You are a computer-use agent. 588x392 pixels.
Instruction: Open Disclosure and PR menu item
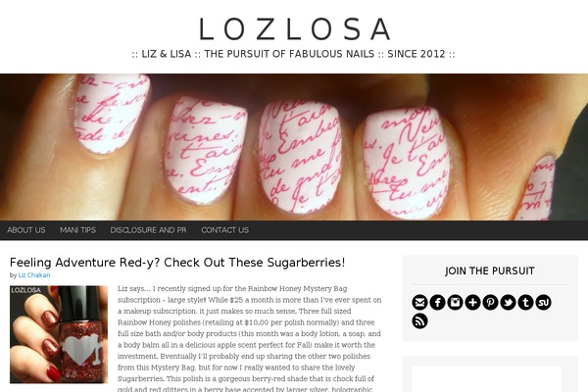(148, 230)
